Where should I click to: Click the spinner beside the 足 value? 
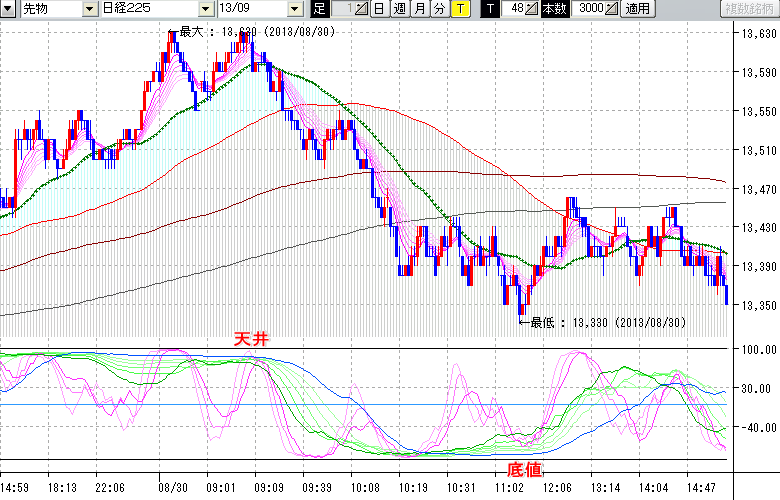(363, 9)
